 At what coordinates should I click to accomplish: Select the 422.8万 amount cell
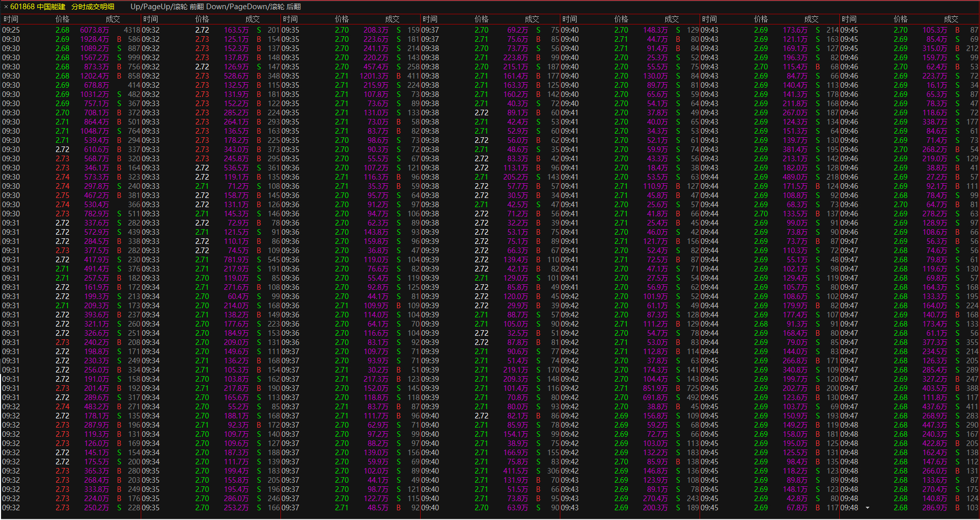point(935,443)
